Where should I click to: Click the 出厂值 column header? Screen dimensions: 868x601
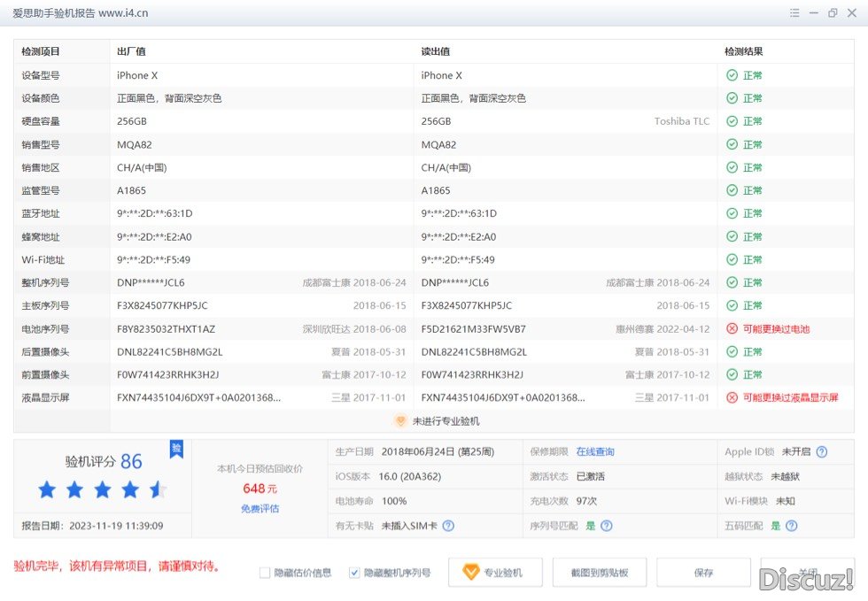click(131, 51)
